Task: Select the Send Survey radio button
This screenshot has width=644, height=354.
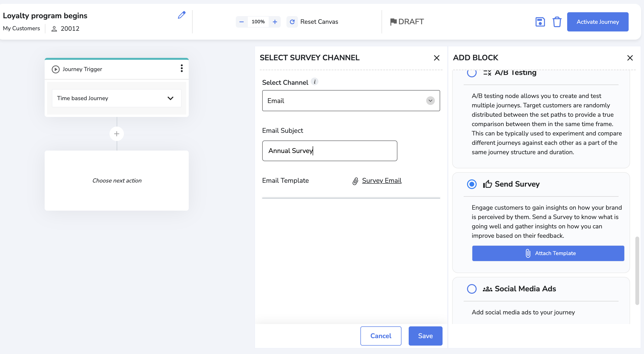Action: tap(472, 184)
